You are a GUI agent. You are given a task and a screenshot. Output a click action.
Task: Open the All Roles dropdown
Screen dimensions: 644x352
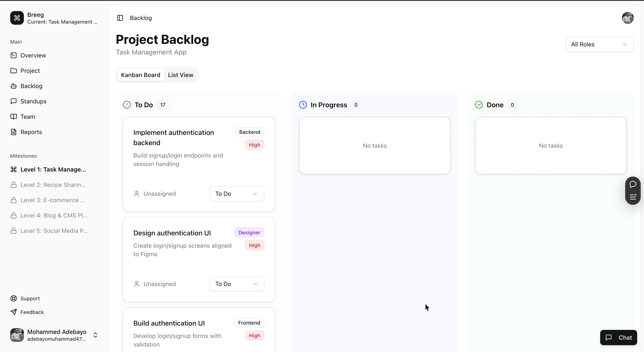[x=599, y=44]
